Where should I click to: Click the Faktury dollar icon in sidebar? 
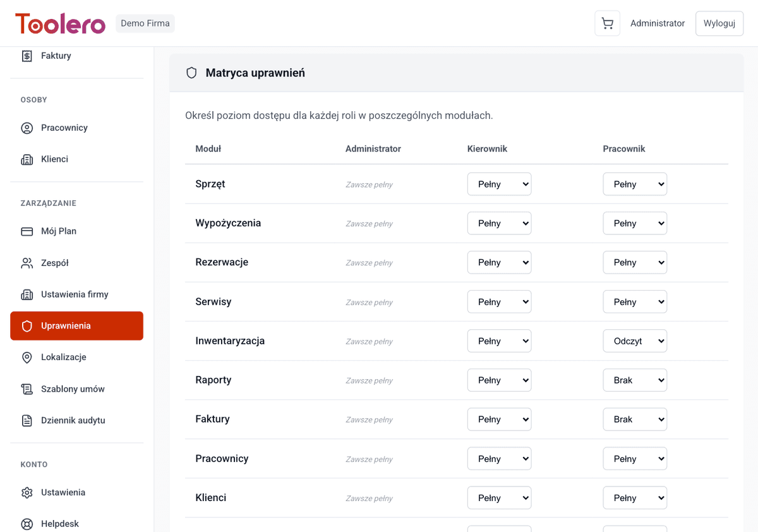(x=27, y=56)
